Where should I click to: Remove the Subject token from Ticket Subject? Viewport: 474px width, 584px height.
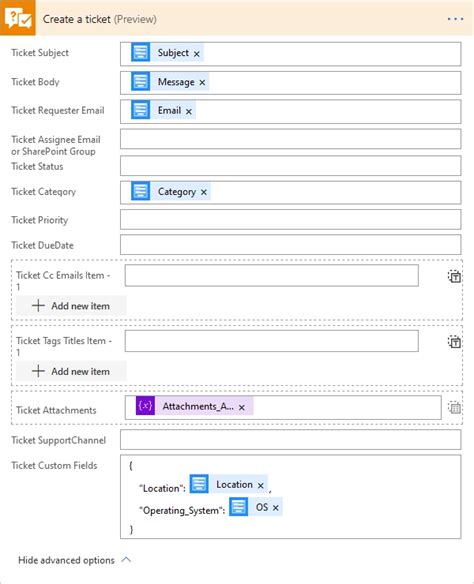(x=197, y=54)
